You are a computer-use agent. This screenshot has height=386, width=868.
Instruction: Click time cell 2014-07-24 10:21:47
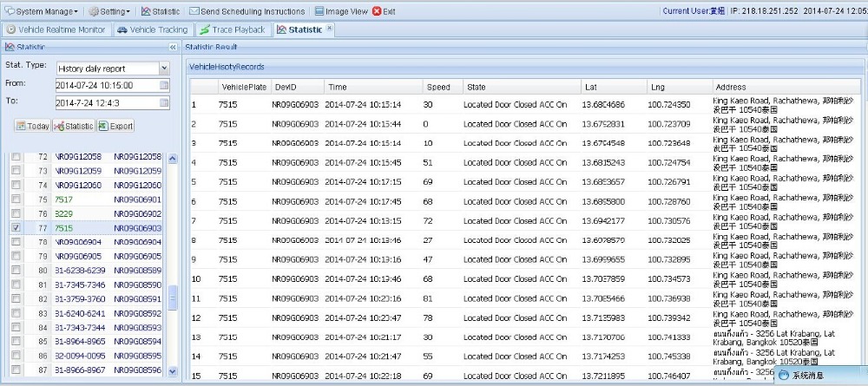363,357
